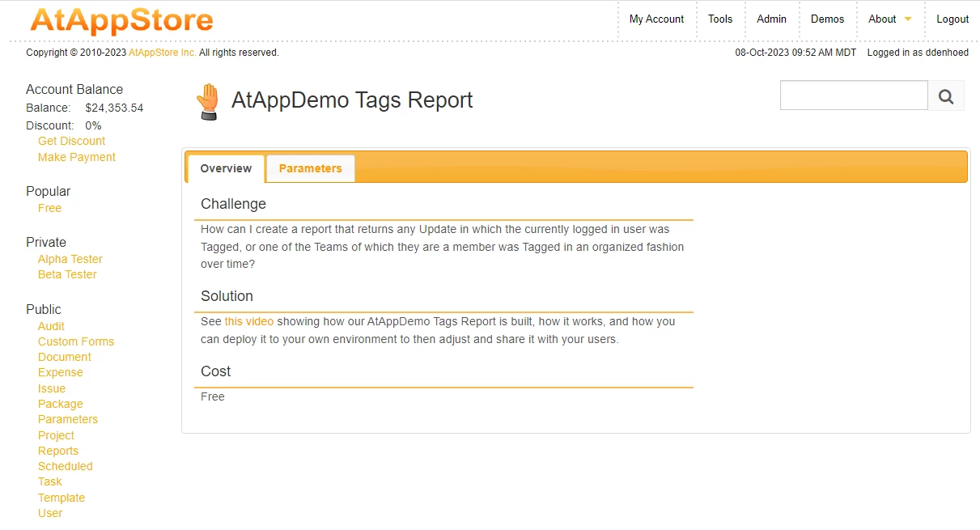
Task: Open the Custom Forms category
Action: [x=76, y=341]
